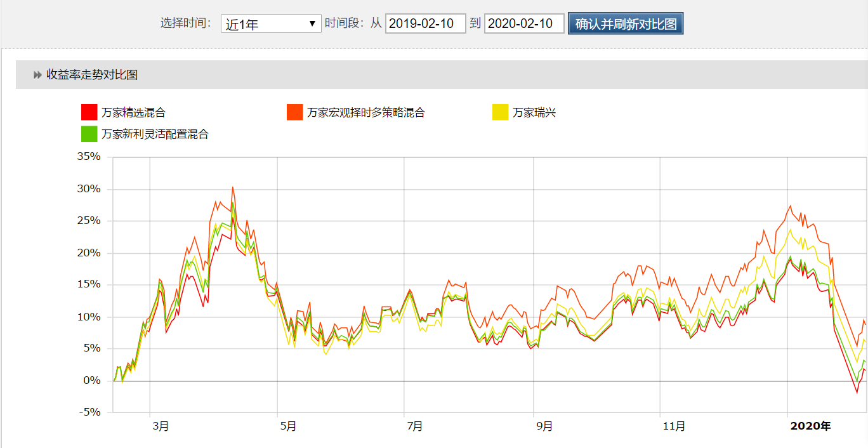This screenshot has height=448, width=868.
Task: Toggle the orange 万家宏观择时多策略混合 legend swatch
Action: coord(294,112)
